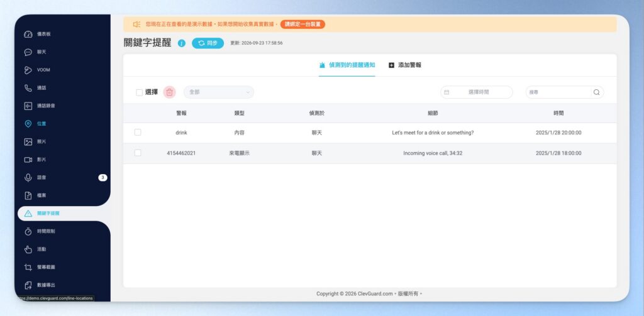The height and width of the screenshot is (316, 644).
Task: Click the voice badge showing 3
Action: pos(103,178)
